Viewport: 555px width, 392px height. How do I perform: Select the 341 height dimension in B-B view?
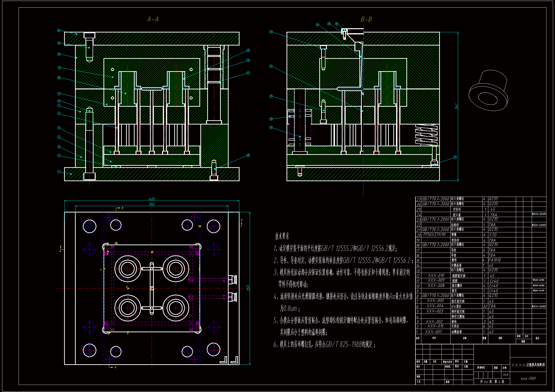[x=456, y=106]
